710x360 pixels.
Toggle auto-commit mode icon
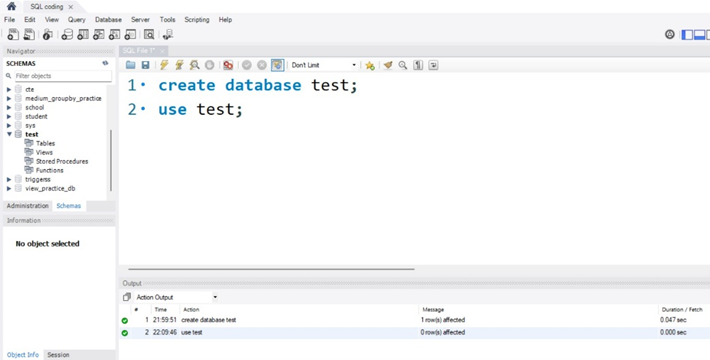pos(277,65)
